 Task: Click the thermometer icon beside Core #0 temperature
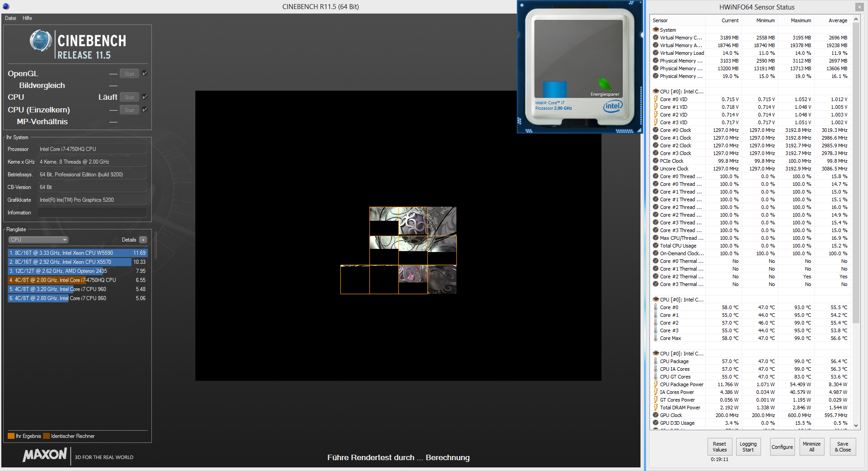(655, 307)
